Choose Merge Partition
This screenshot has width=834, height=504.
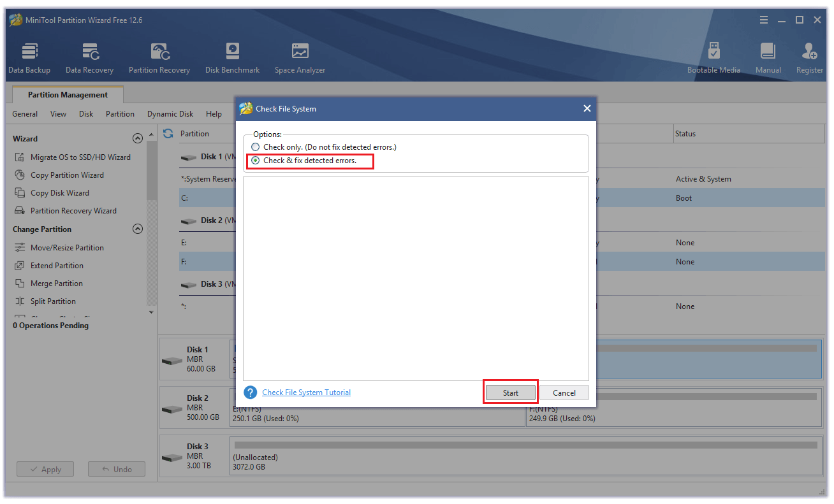[48, 283]
